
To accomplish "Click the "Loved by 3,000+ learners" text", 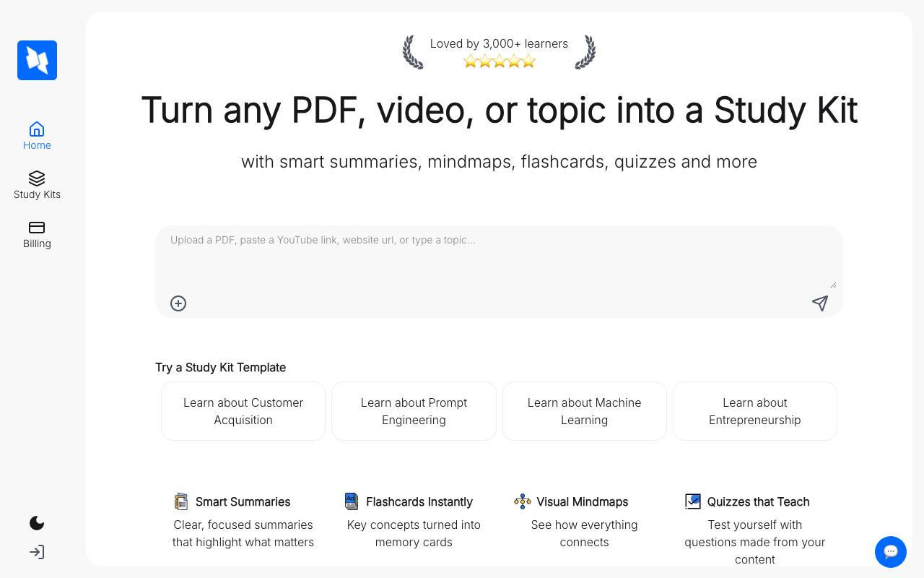I will click(499, 43).
